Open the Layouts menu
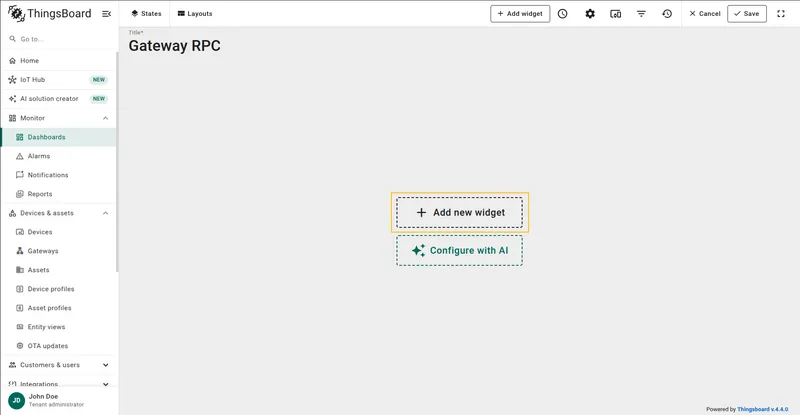The width and height of the screenshot is (800, 415). coord(195,14)
